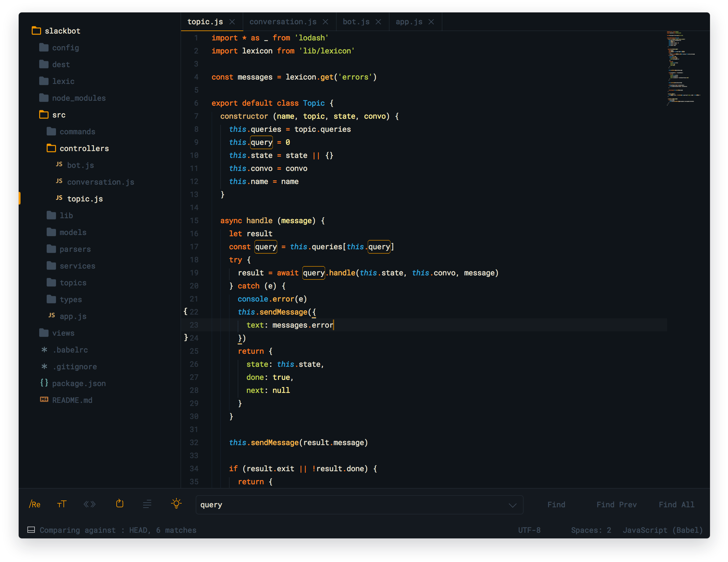Toggle the light/dark theme bulb icon
Viewport: 728px width, 562px height.
[x=177, y=504]
